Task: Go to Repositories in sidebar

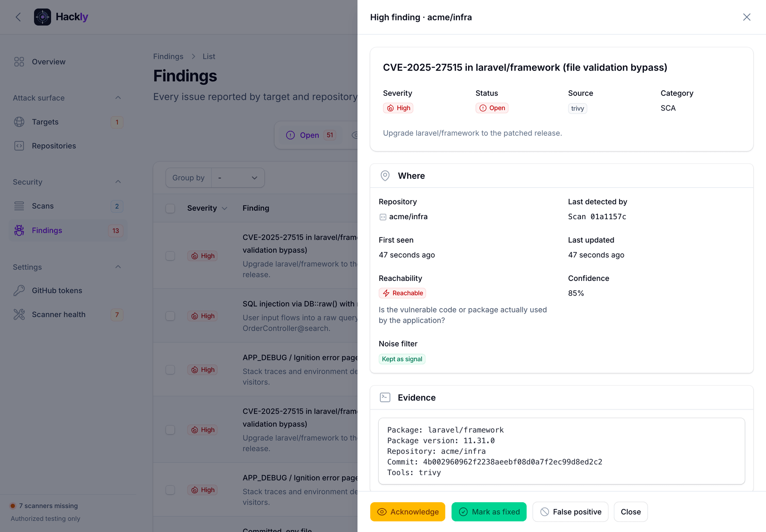Action: [x=68, y=146]
